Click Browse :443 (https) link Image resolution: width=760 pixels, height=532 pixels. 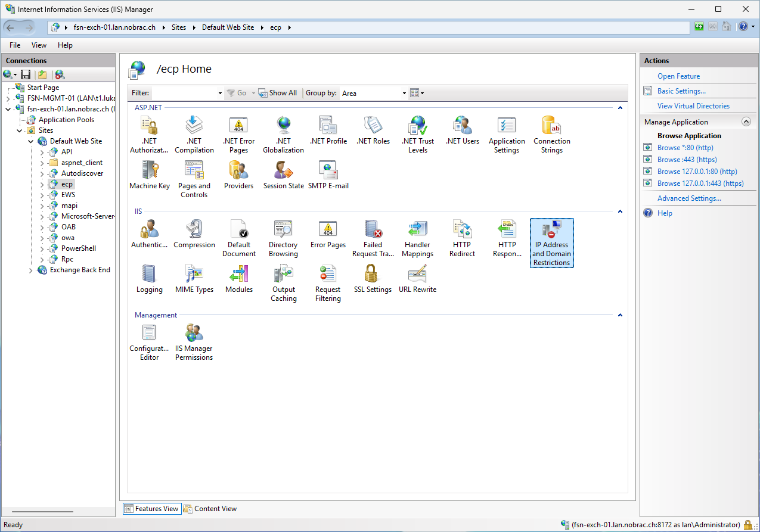687,160
